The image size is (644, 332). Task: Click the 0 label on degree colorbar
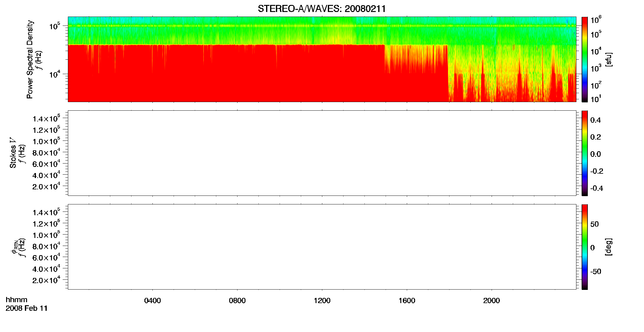pyautogui.click(x=592, y=248)
